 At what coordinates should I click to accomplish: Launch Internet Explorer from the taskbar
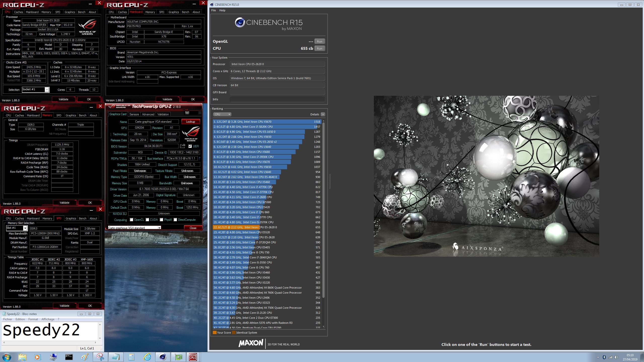[147, 357]
